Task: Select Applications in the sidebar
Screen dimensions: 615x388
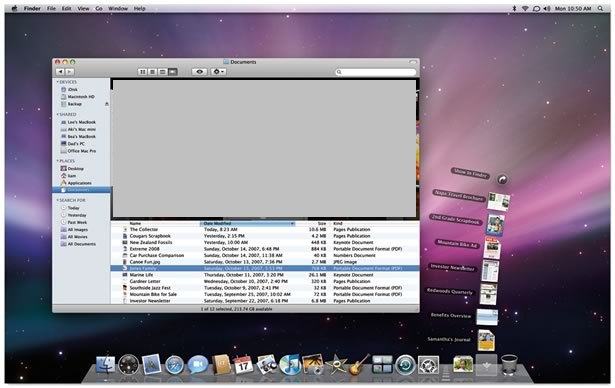Action: point(79,183)
